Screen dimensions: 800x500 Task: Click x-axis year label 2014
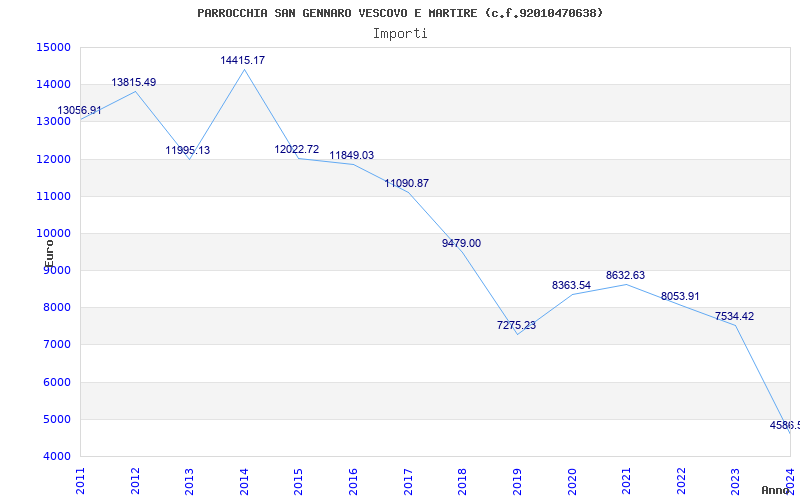(x=244, y=482)
